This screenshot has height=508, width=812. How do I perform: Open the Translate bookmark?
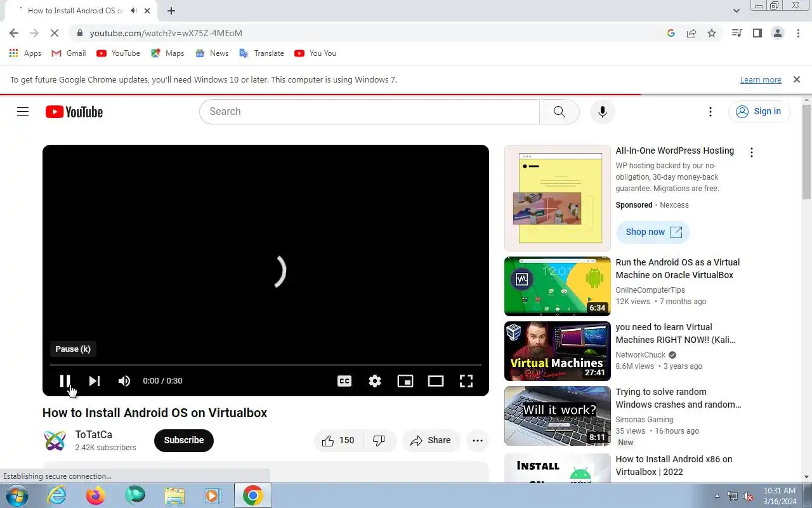pyautogui.click(x=261, y=53)
